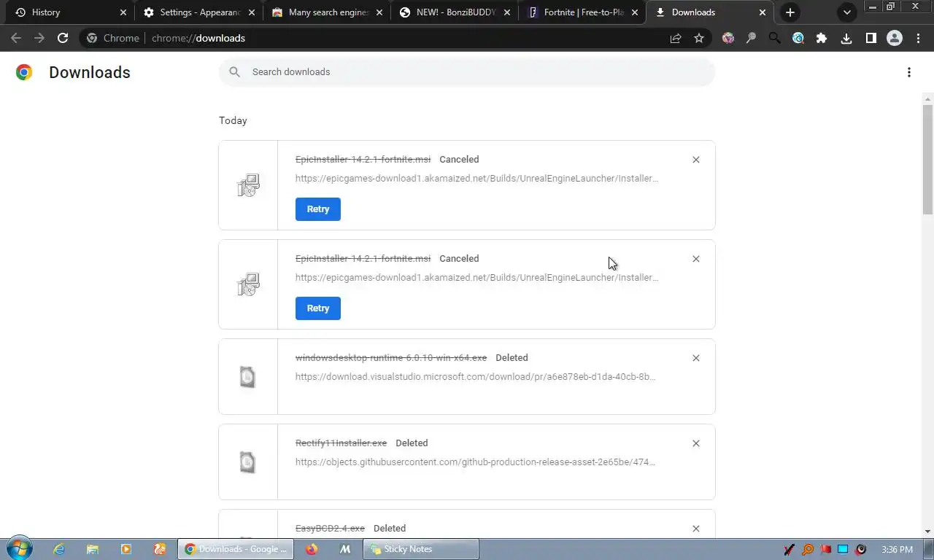Open the profile avatar menu

[895, 38]
